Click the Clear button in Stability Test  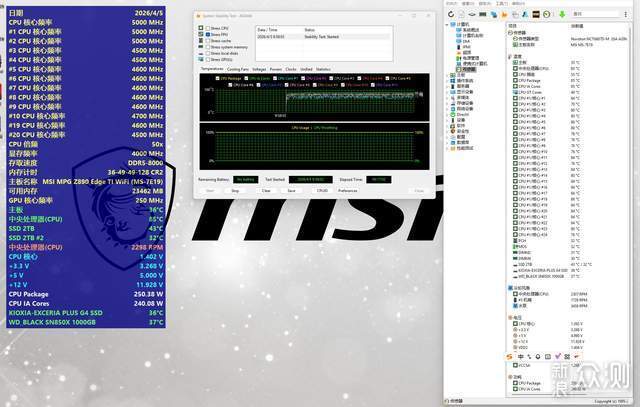(266, 191)
